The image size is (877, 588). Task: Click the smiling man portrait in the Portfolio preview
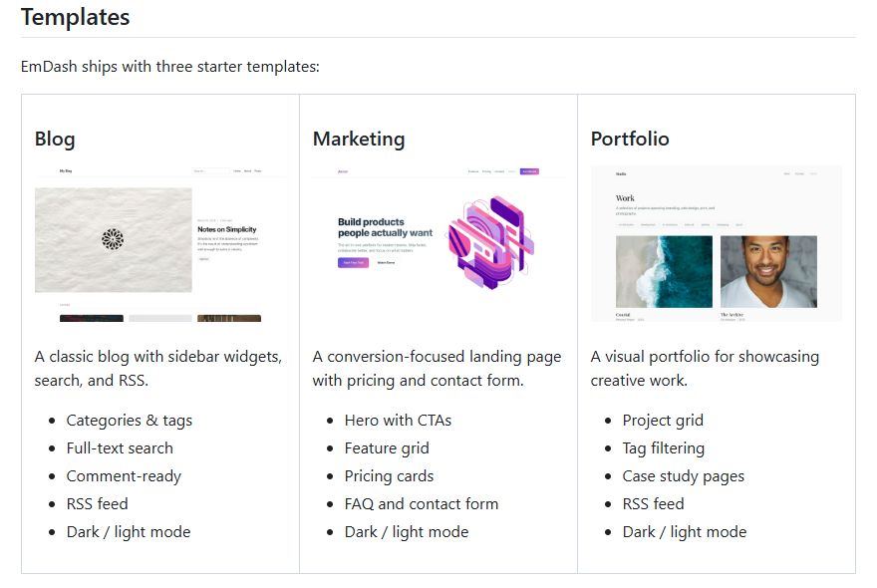pos(768,271)
